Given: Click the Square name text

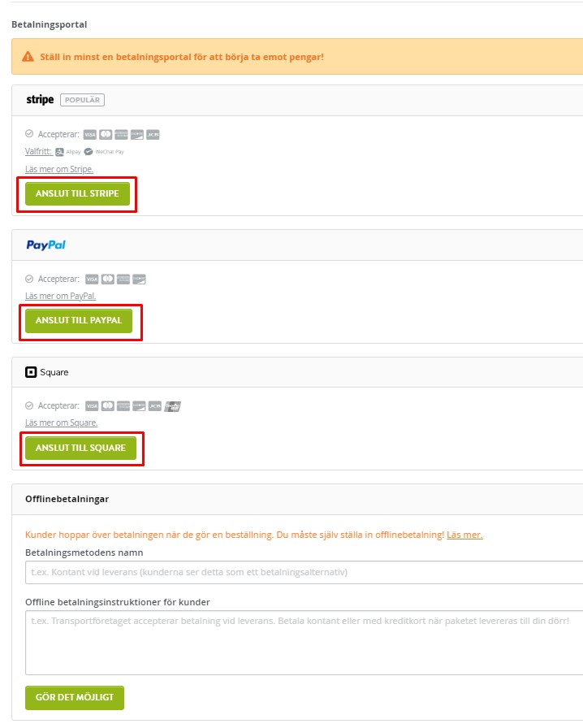Looking at the screenshot, I should coord(54,372).
